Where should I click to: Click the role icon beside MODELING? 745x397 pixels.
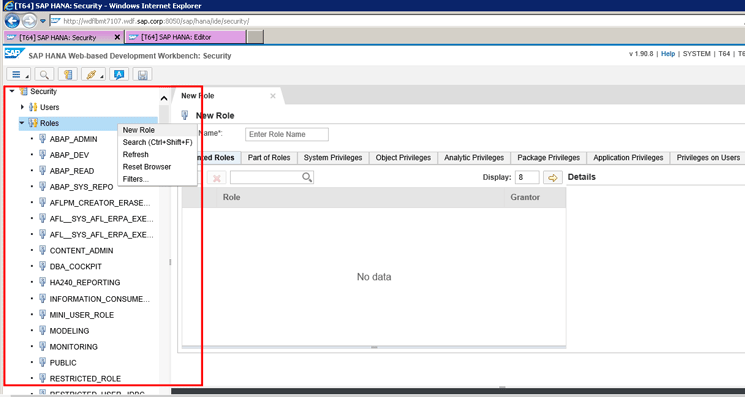[42, 331]
